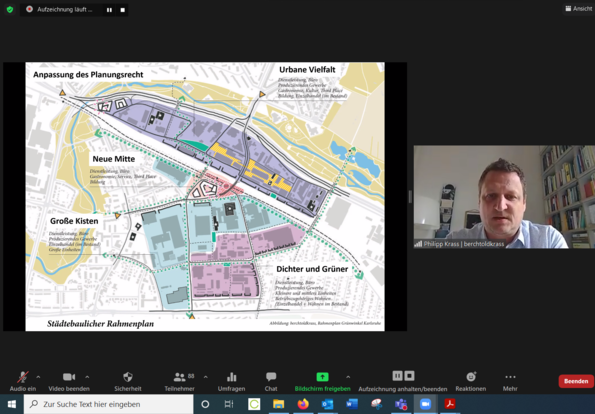This screenshot has width=595, height=414.
Task: Pause recording in the top bar
Action: pos(109,10)
